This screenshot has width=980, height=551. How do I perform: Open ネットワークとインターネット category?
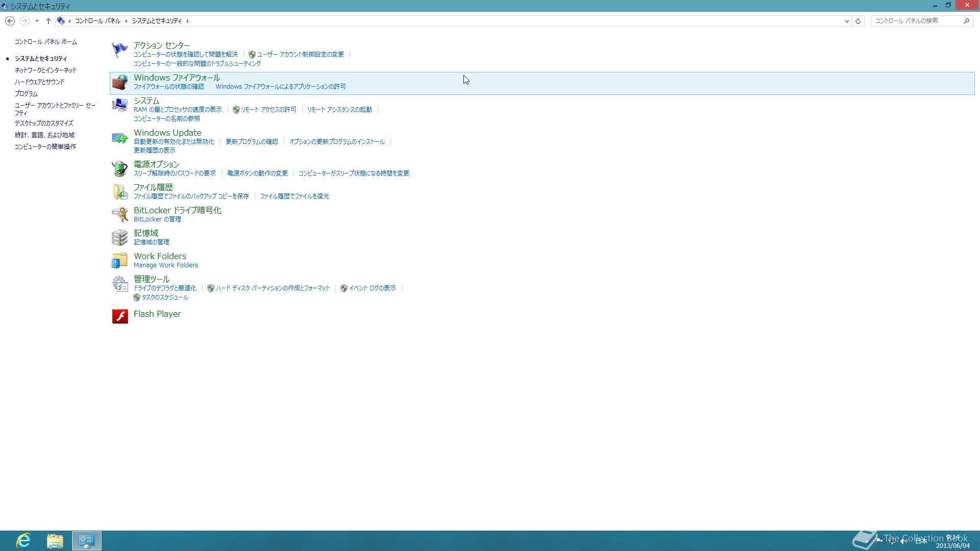[45, 70]
